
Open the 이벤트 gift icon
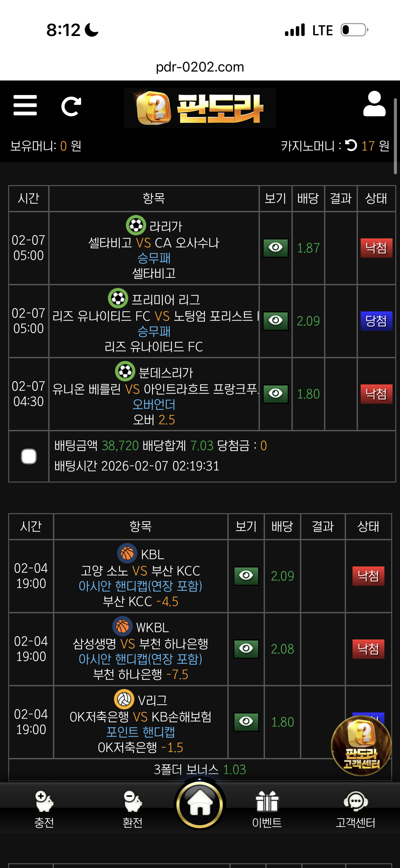267,808
